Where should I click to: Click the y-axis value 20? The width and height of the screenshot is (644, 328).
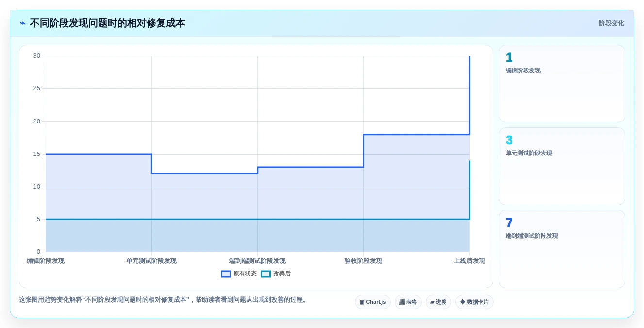(x=37, y=121)
